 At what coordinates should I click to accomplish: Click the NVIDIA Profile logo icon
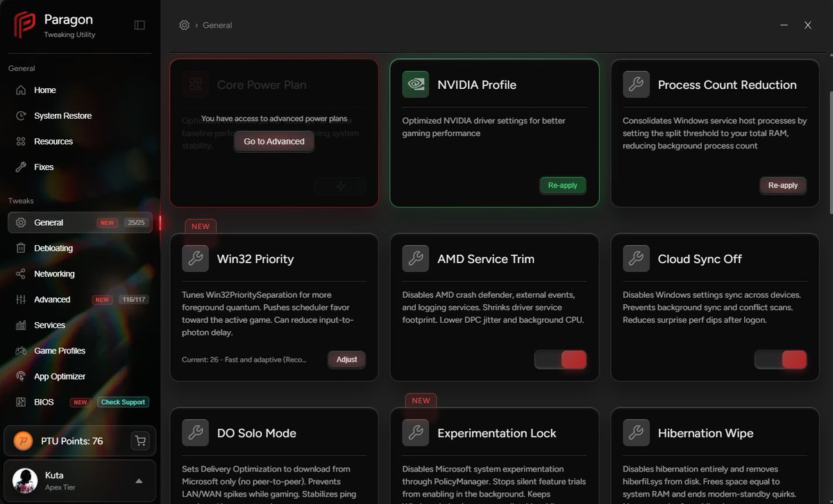[x=415, y=85]
